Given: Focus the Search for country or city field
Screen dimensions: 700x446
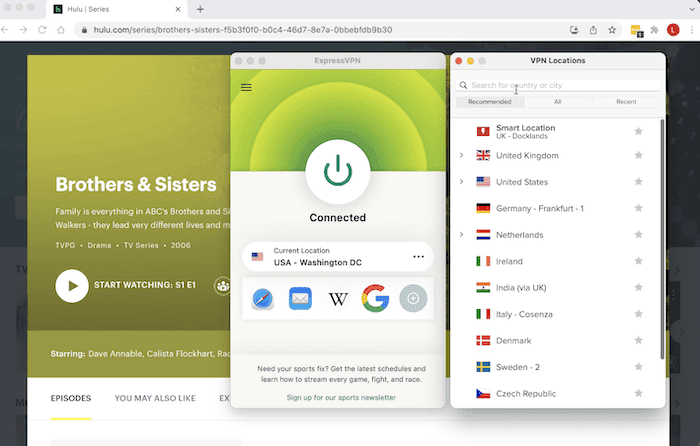Looking at the screenshot, I should click(x=558, y=85).
